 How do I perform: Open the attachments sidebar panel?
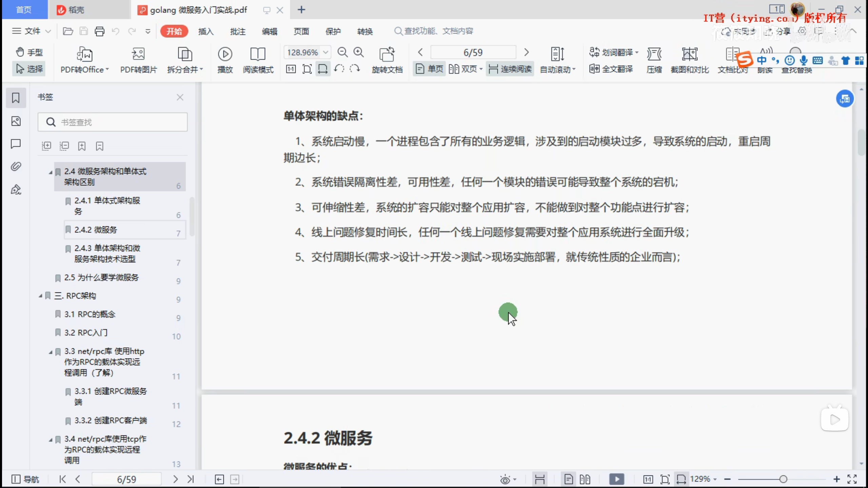(16, 166)
